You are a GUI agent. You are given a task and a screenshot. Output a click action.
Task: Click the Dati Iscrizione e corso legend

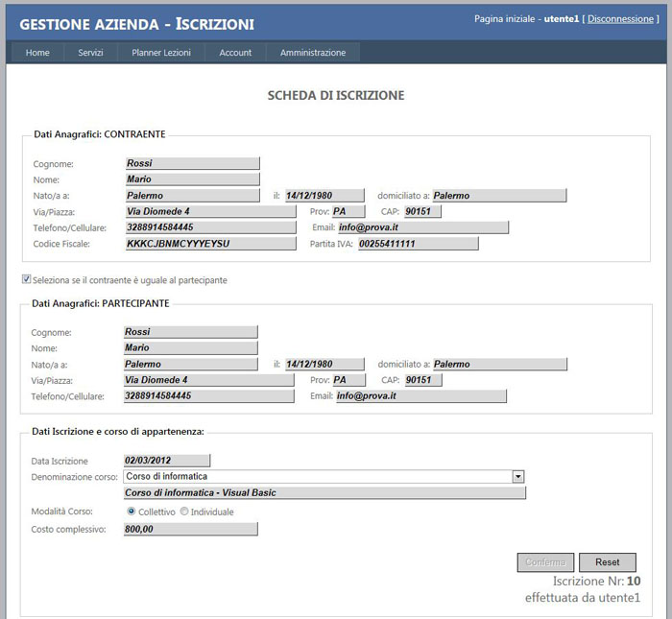coord(118,431)
